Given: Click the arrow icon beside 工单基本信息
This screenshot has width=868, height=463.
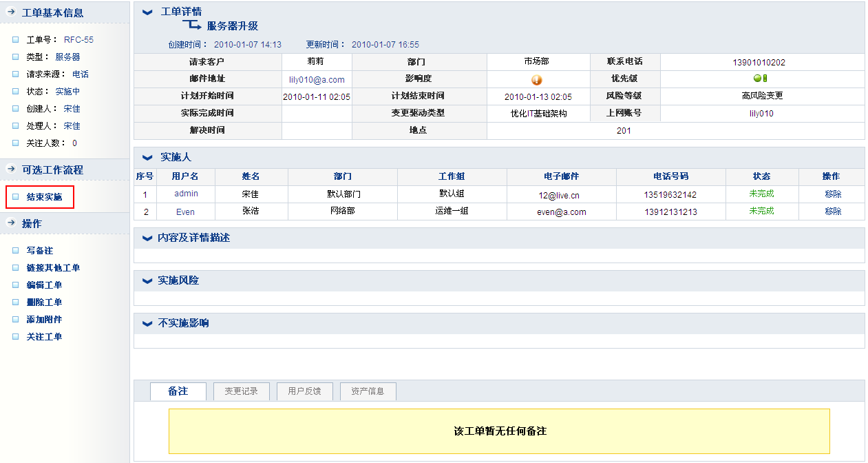Looking at the screenshot, I should pyautogui.click(x=11, y=12).
